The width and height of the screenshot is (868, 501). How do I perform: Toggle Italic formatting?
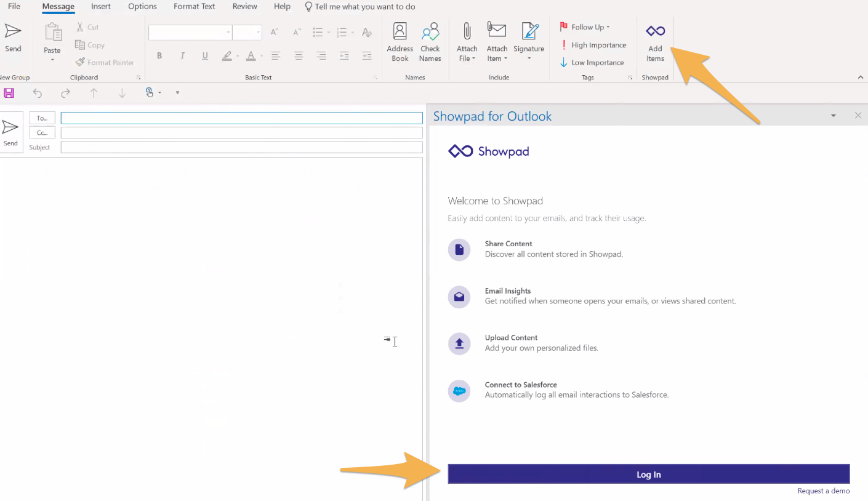tap(182, 56)
